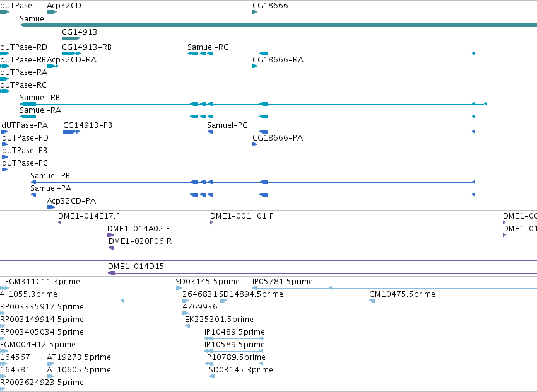The image size is (537, 392).
Task: Click the dUTPase-RD transcript label
Action: pos(23,47)
